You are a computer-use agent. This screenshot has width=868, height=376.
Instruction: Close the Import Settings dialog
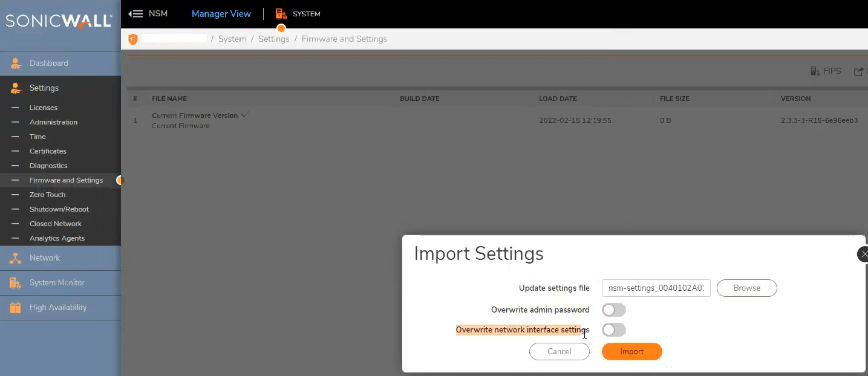864,254
